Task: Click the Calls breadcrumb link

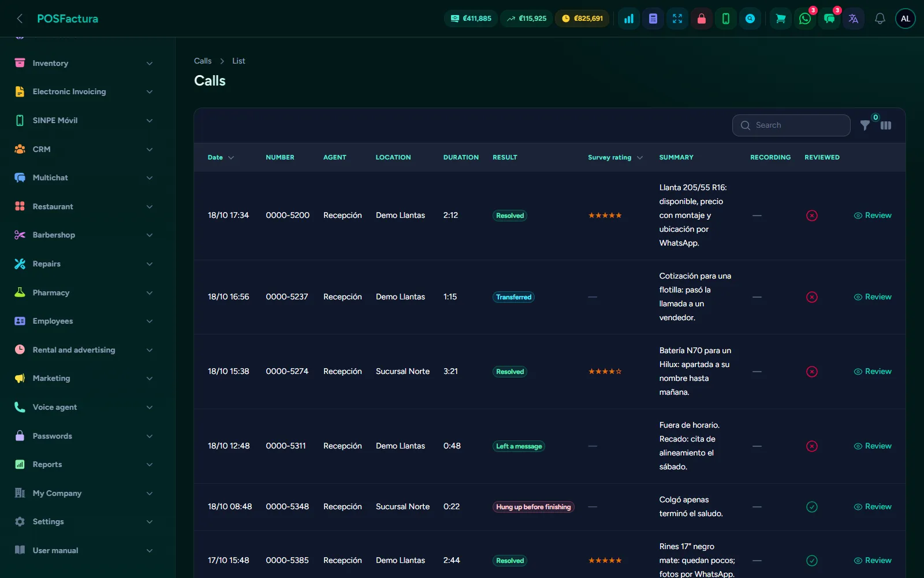Action: pos(203,61)
